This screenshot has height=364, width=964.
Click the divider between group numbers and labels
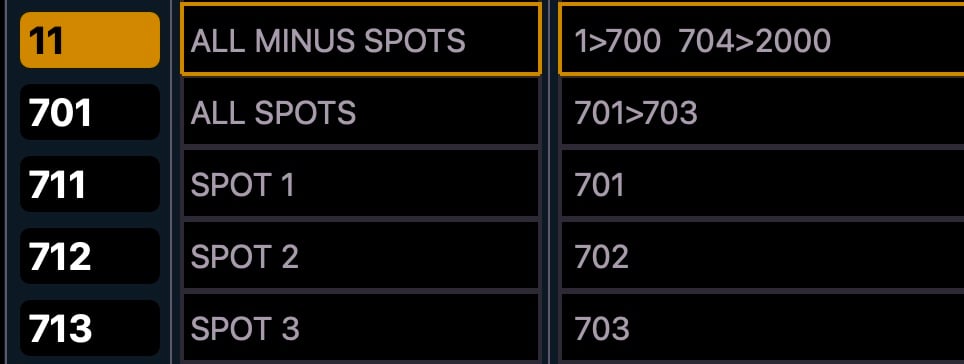pyautogui.click(x=171, y=182)
